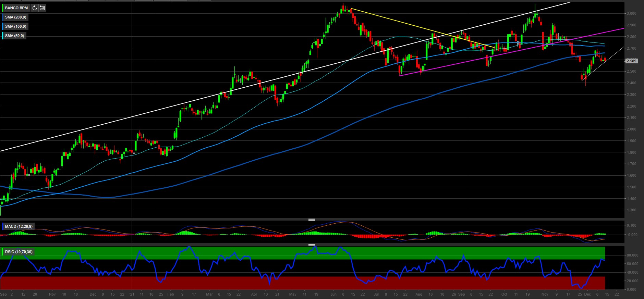
Task: Select the RSIC (10,70,30) indicator label
Action: (x=19, y=252)
